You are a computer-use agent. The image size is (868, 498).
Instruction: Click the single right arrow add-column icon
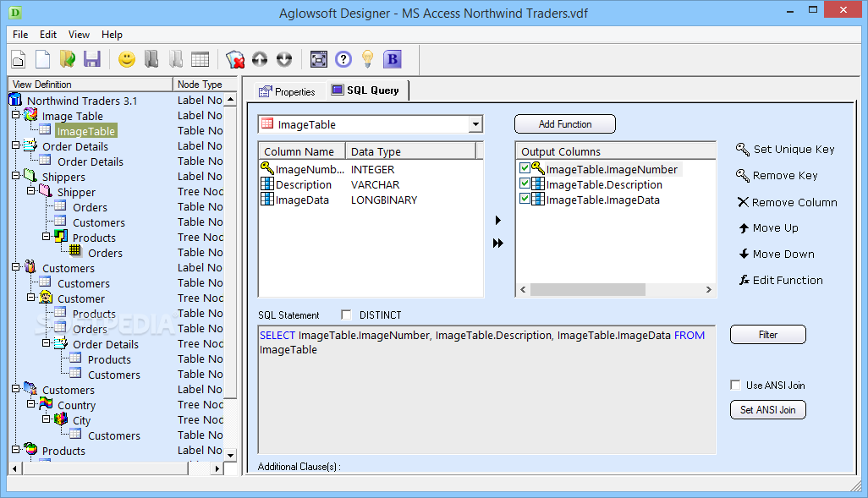click(498, 220)
